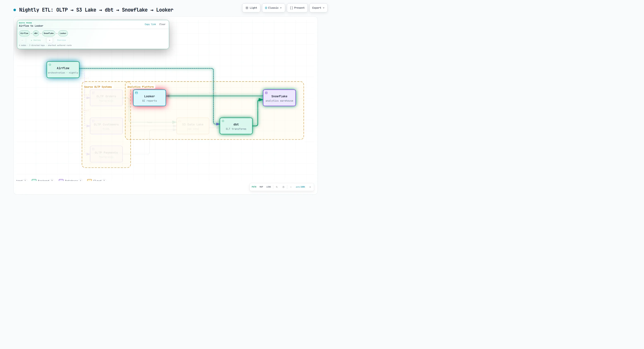Select the faded S3 Data Lake node
The image size is (644, 349).
pyautogui.click(x=193, y=126)
